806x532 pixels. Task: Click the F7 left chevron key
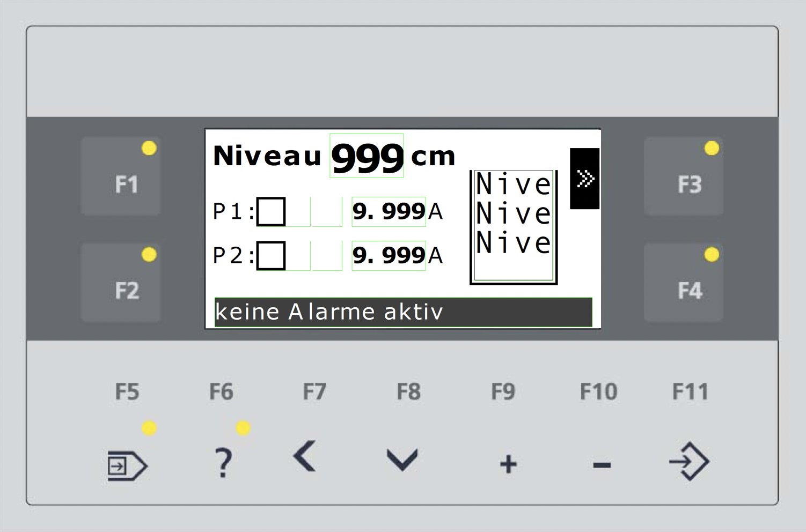pyautogui.click(x=305, y=456)
